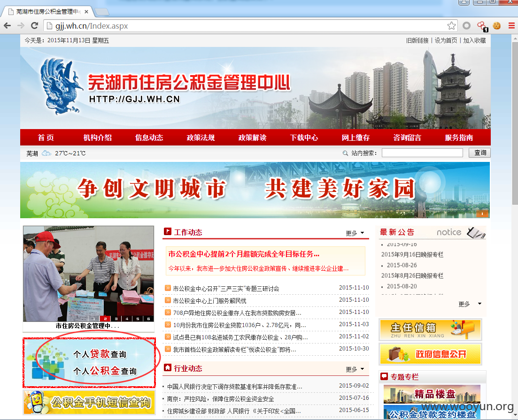Viewport: 518px width, 420px height.
Task: Click the browser forward arrow
Action: (21, 26)
